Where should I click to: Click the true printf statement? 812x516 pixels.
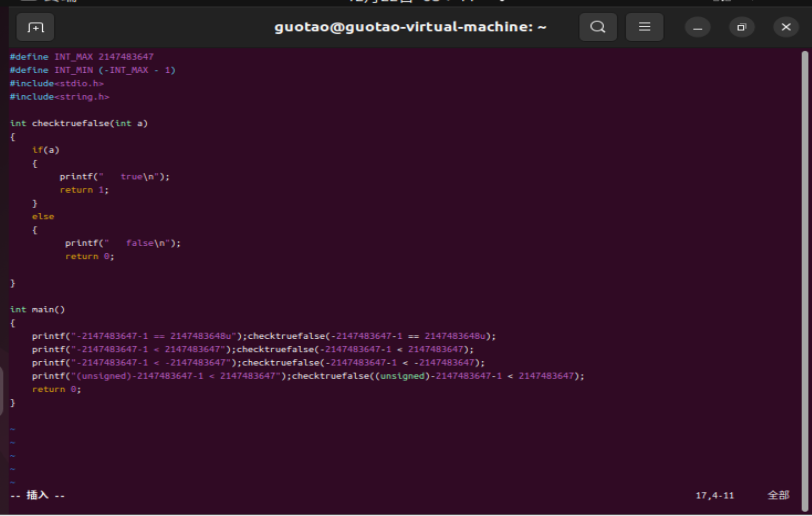[x=115, y=177]
